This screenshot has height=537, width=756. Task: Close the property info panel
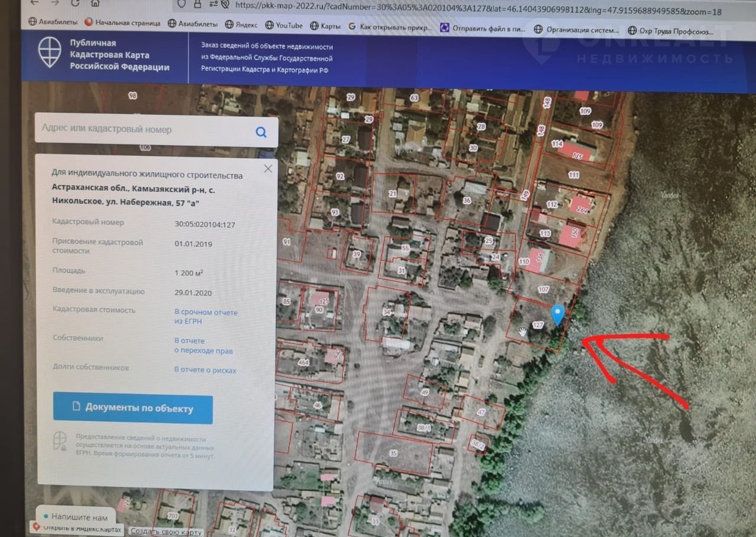pos(268,169)
